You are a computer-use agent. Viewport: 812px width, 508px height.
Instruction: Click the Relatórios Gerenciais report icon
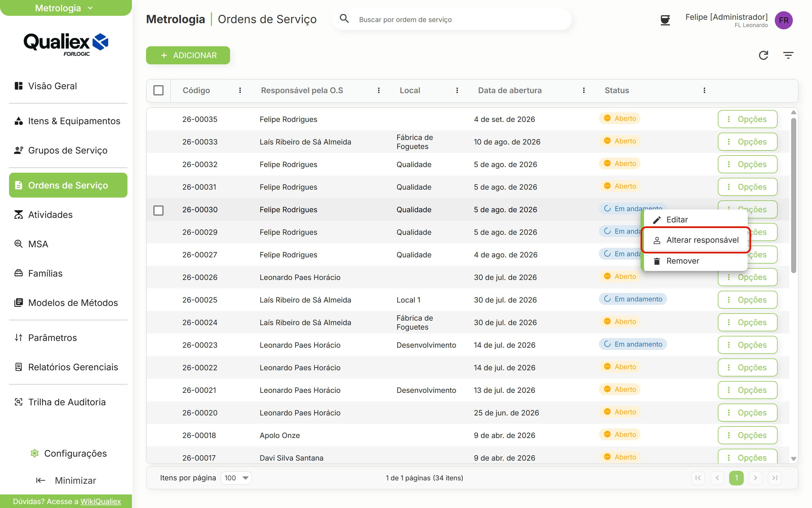(19, 367)
